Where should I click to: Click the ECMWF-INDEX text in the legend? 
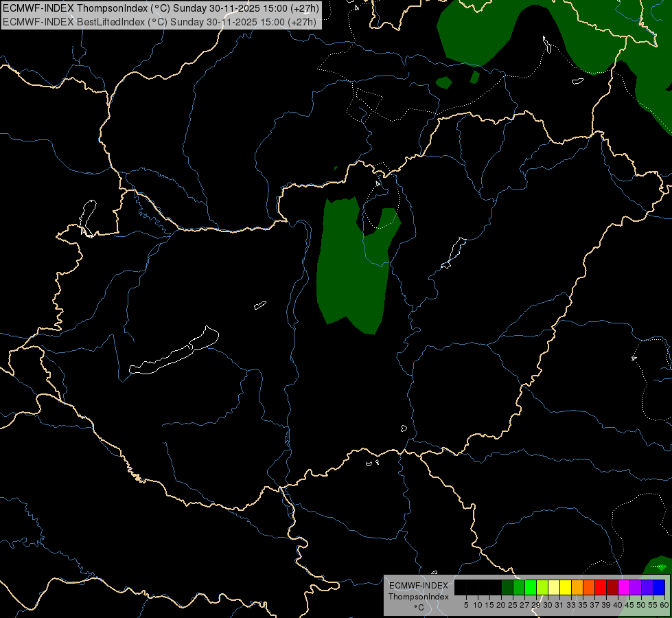click(419, 586)
